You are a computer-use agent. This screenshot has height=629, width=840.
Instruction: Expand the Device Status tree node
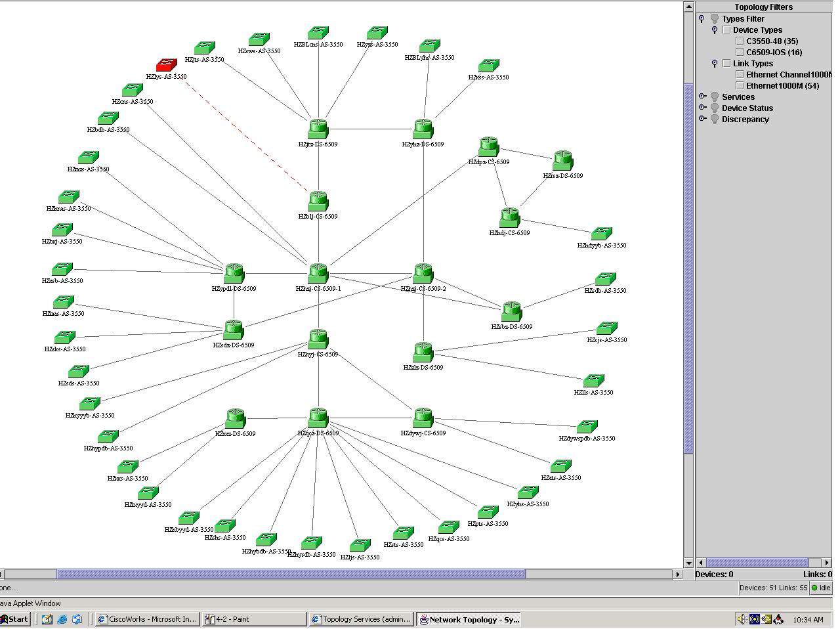[702, 108]
